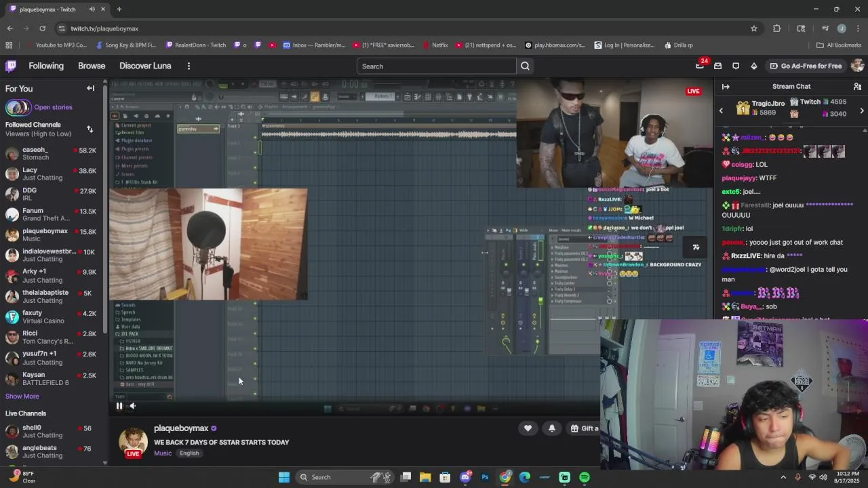Open the Twitch more options menu
Viewport: 868px width, 488px height.
(189, 66)
